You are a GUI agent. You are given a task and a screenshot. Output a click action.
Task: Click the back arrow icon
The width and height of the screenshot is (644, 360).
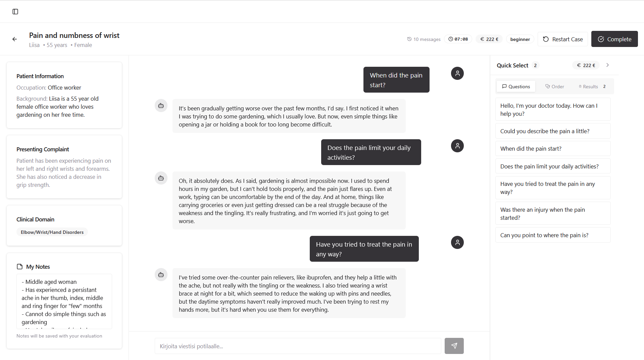click(14, 39)
